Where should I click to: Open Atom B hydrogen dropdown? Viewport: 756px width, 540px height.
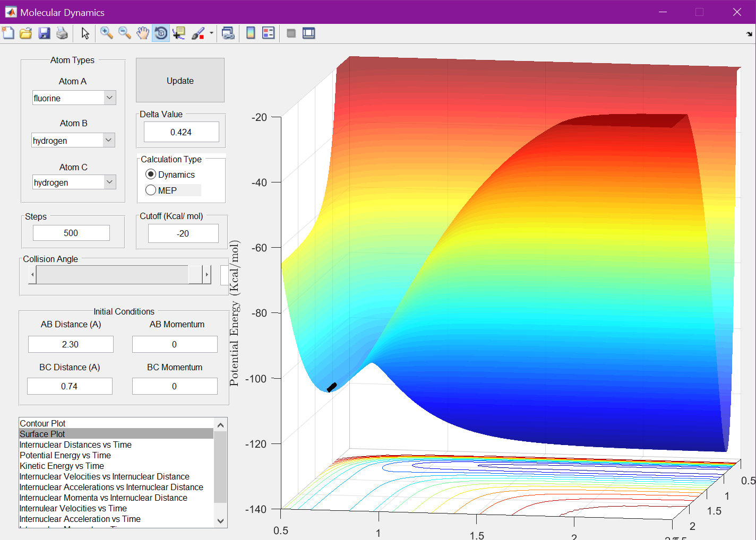tap(108, 140)
